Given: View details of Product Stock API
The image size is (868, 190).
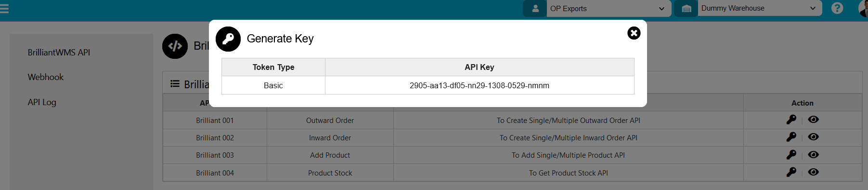Looking at the screenshot, I should [x=813, y=172].
